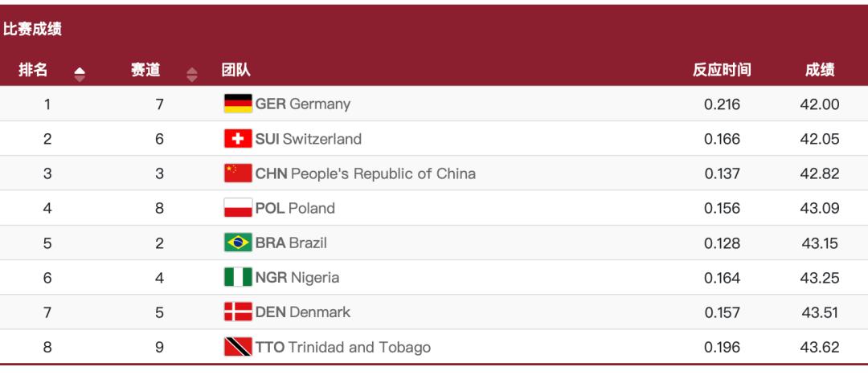
Task: Open the SUI Switzerland team link
Action: click(309, 139)
